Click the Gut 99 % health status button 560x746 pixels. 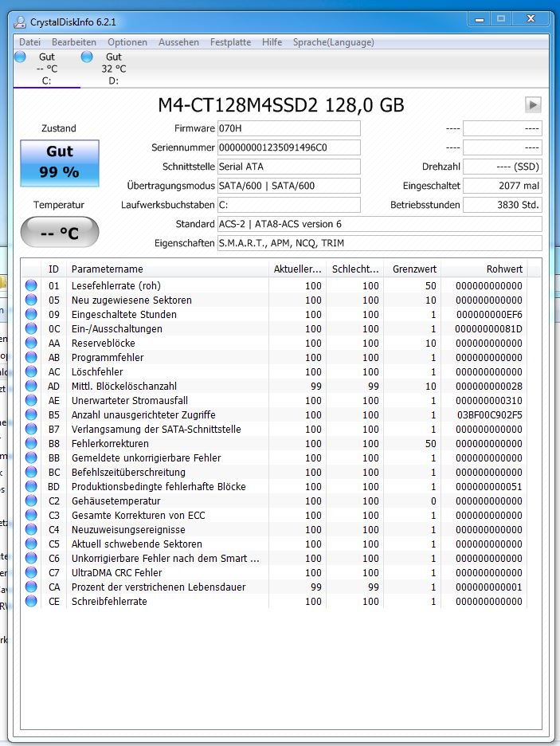coord(60,163)
